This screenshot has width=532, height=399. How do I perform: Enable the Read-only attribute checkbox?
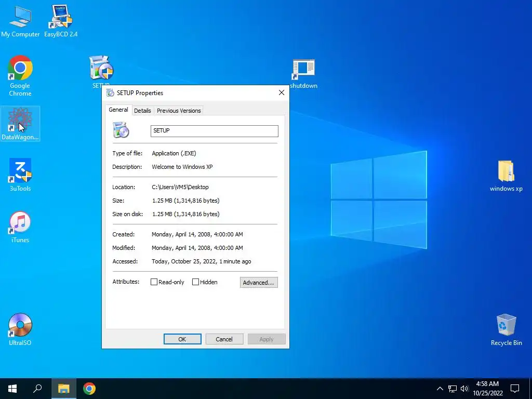(x=154, y=282)
